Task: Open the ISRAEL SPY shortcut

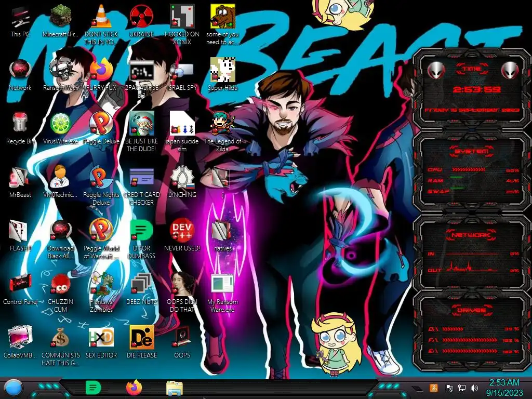Action: pyautogui.click(x=182, y=71)
